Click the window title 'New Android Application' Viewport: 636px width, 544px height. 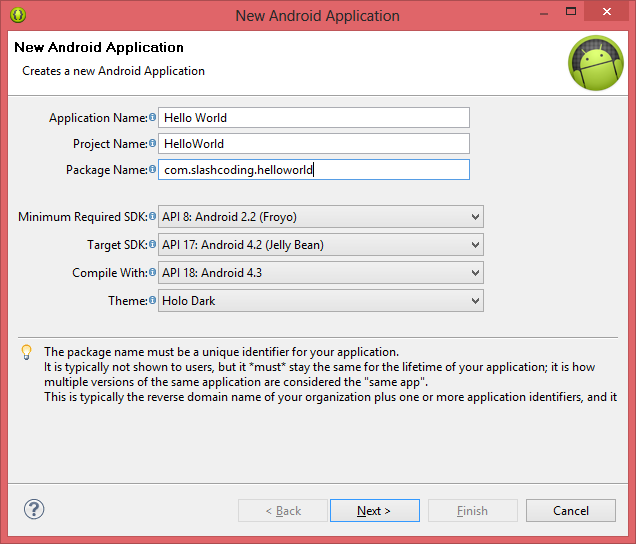318,16
